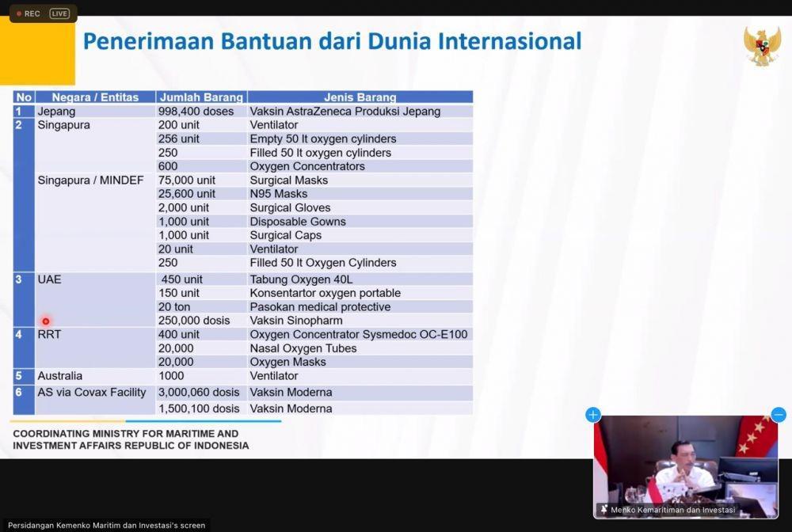
Task: Select "Pasokan medical protective" cell
Action: pos(360,307)
